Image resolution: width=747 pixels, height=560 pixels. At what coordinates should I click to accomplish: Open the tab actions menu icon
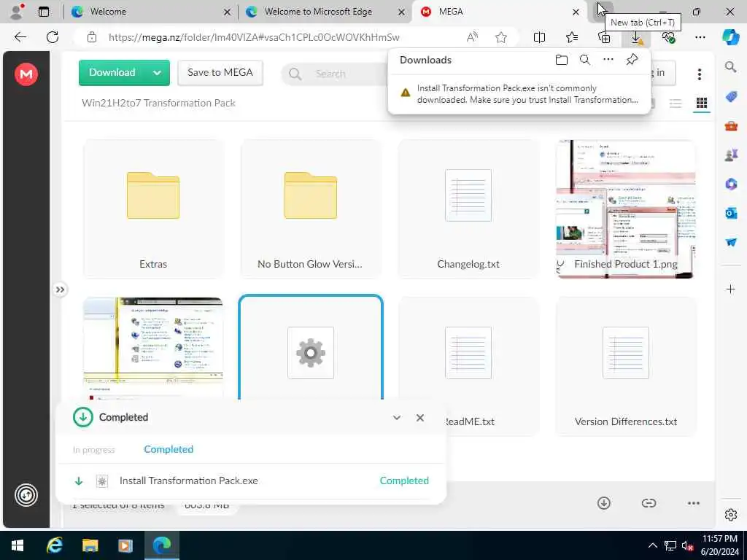[43, 12]
